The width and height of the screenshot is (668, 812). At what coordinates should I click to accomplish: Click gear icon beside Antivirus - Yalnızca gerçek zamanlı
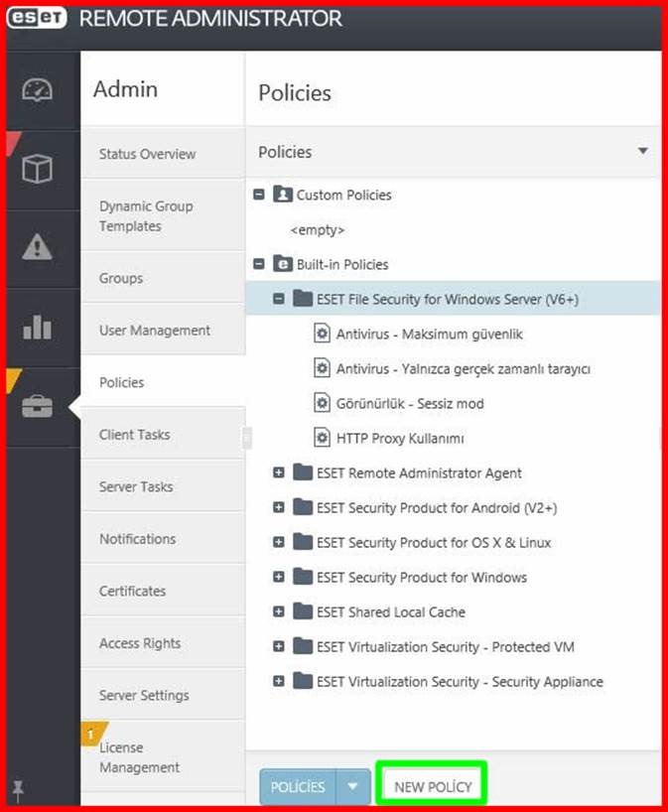322,367
